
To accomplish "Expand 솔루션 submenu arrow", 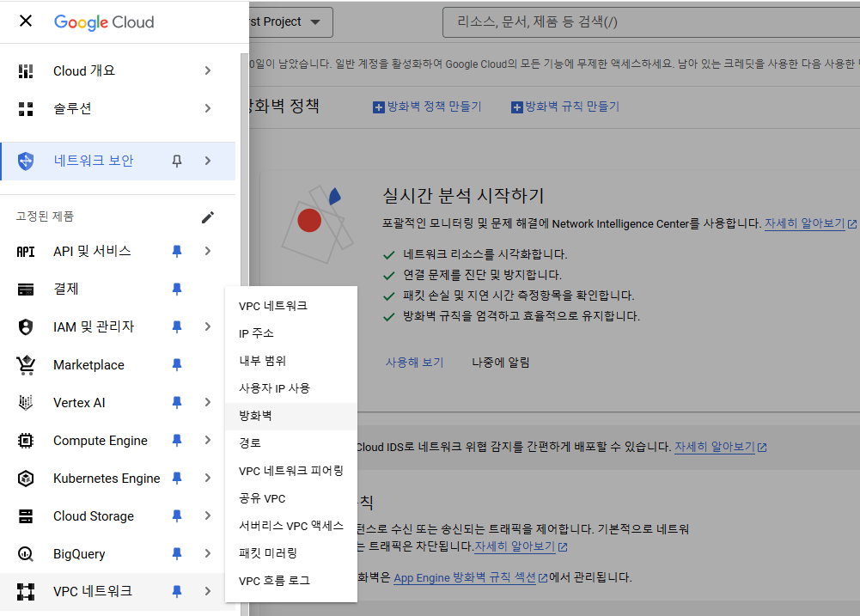I will pos(208,108).
